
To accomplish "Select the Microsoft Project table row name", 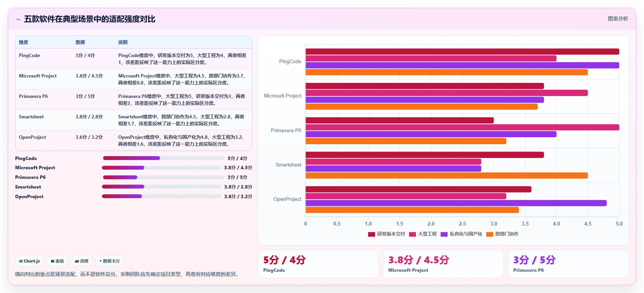I will point(38,76).
